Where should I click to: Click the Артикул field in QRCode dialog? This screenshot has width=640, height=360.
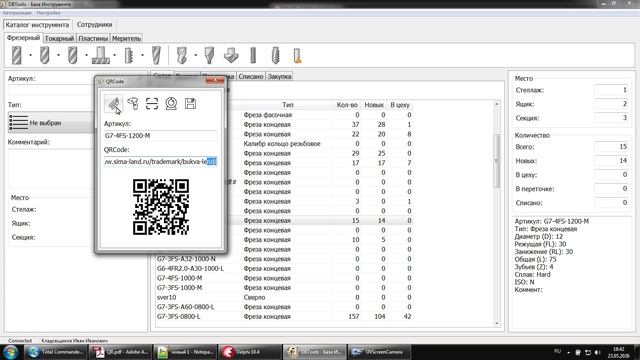[160, 136]
